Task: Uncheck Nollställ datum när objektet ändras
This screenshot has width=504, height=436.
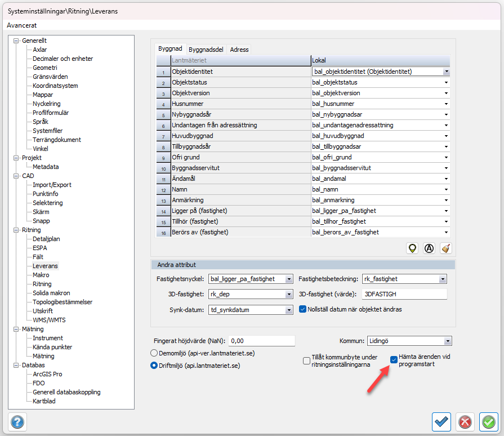Action: tap(303, 309)
